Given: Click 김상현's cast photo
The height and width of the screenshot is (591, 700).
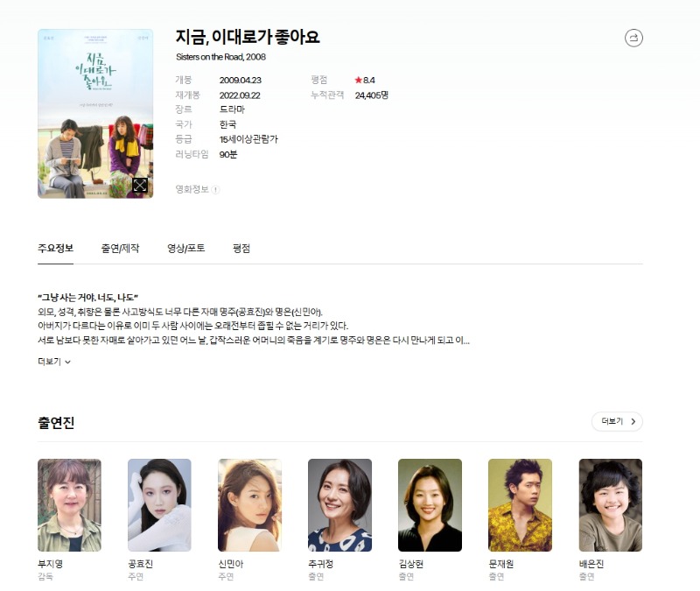Looking at the screenshot, I should click(x=430, y=505).
